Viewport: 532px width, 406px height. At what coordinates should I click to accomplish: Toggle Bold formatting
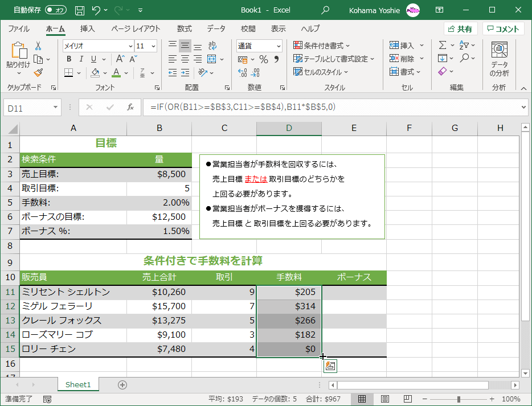[x=69, y=59]
